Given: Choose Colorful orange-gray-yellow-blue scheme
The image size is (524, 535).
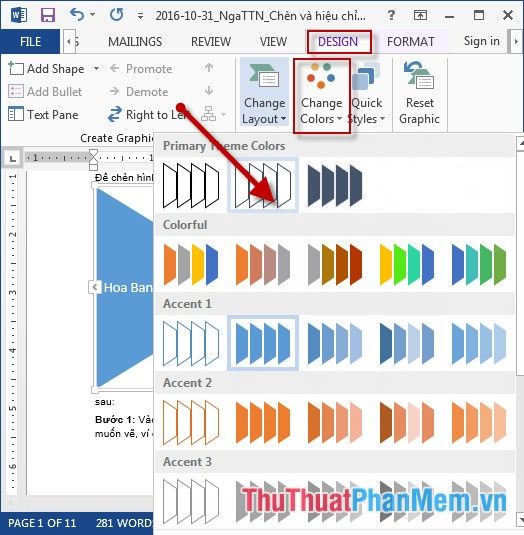Looking at the screenshot, I should point(191,264).
